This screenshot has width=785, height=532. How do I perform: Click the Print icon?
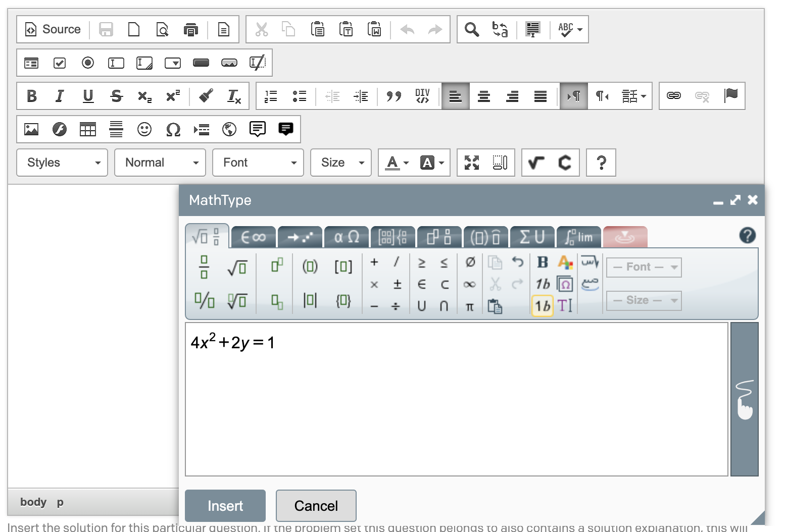(190, 29)
